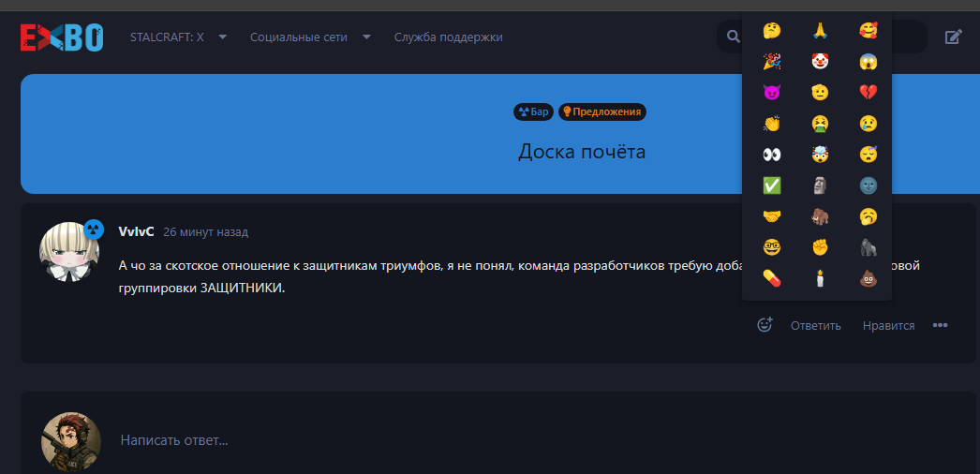The image size is (980, 474).
Task: Click the search magnifier icon
Action: coord(733,37)
